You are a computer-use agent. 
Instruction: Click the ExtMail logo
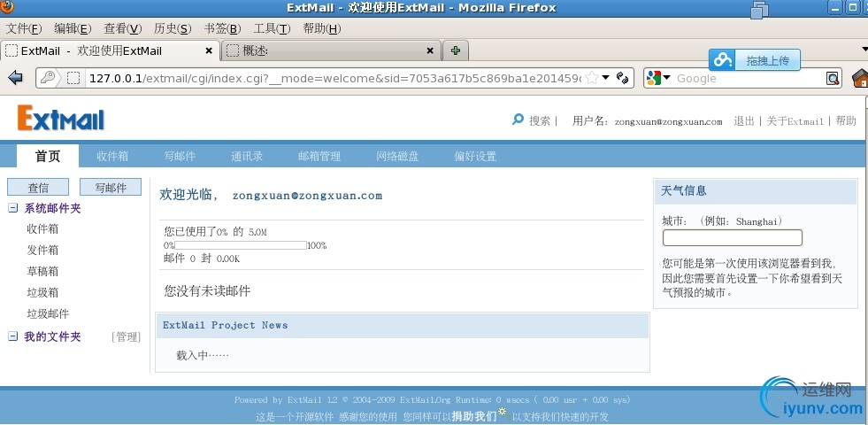61,118
